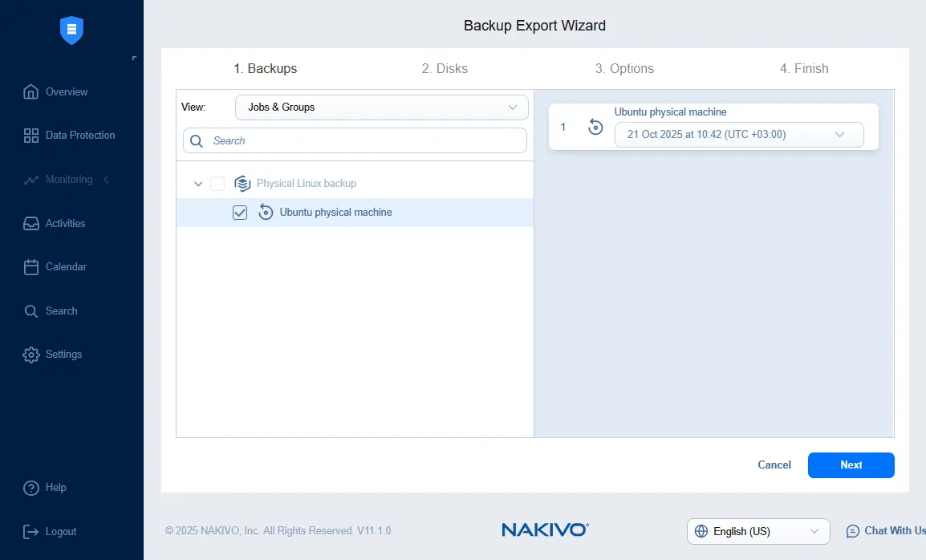
Task: Click the copyright NAKIVO V11.1.0 text
Action: tap(278, 530)
